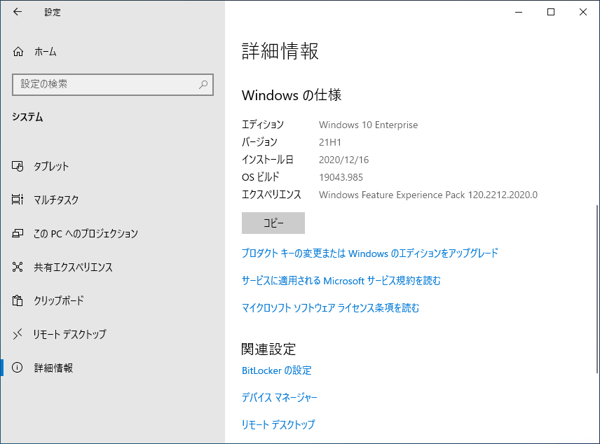The width and height of the screenshot is (600, 444).
Task: Click the 共有エクスペリエンス shared experiences icon
Action: tap(18, 267)
